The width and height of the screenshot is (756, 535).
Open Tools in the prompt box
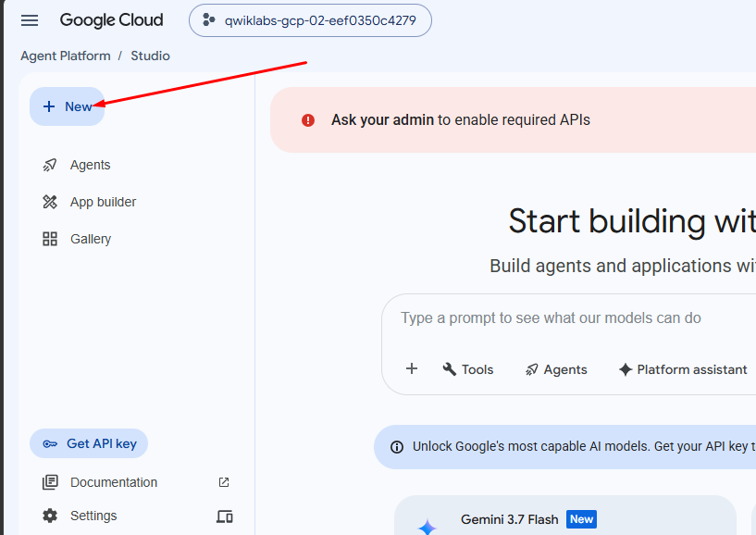468,369
